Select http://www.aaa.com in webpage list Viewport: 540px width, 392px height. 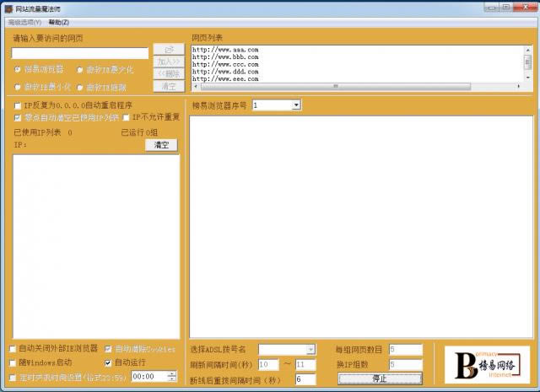click(x=225, y=50)
